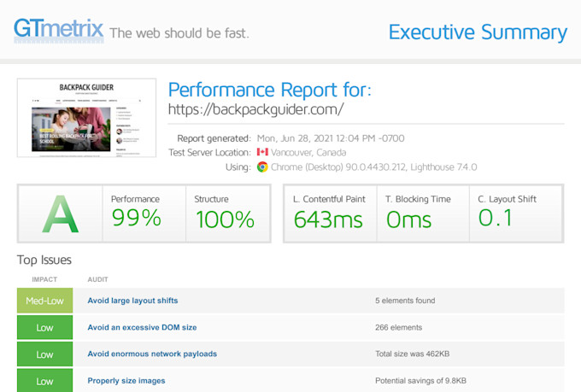The width and height of the screenshot is (581, 392).
Task: Click the Chrome browser icon
Action: point(262,167)
